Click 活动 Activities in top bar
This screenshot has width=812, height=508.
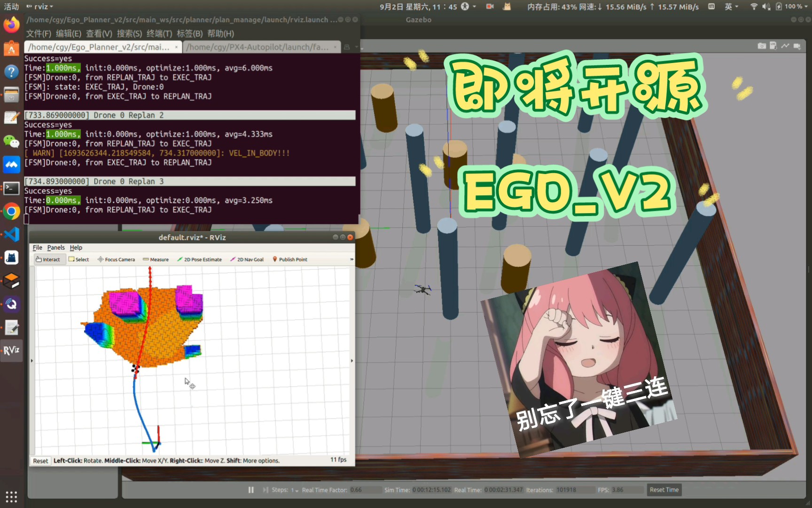coord(11,7)
